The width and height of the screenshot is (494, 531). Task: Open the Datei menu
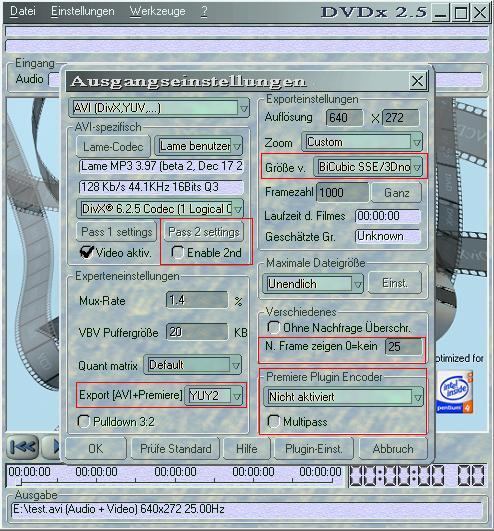tap(23, 11)
